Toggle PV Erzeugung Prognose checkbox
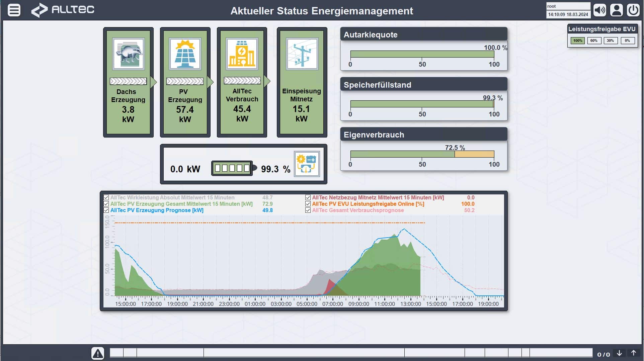Viewport: 644px width, 361px height. point(106,210)
